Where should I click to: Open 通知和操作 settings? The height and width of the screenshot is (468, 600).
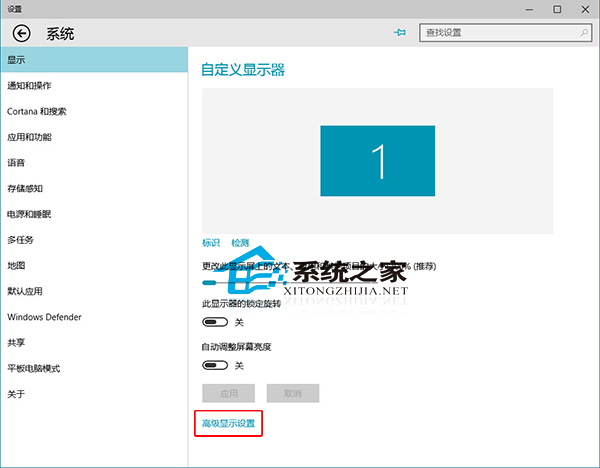[x=94, y=86]
